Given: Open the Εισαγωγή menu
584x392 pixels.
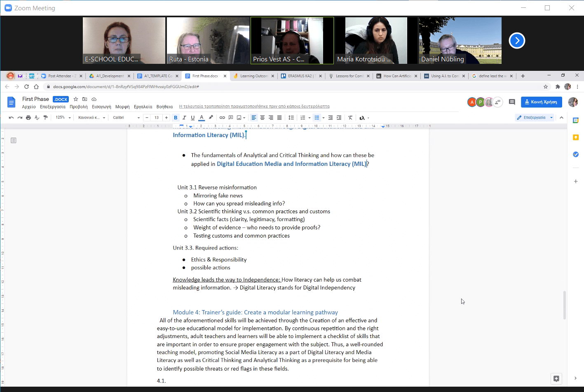Looking at the screenshot, I should click(x=101, y=107).
